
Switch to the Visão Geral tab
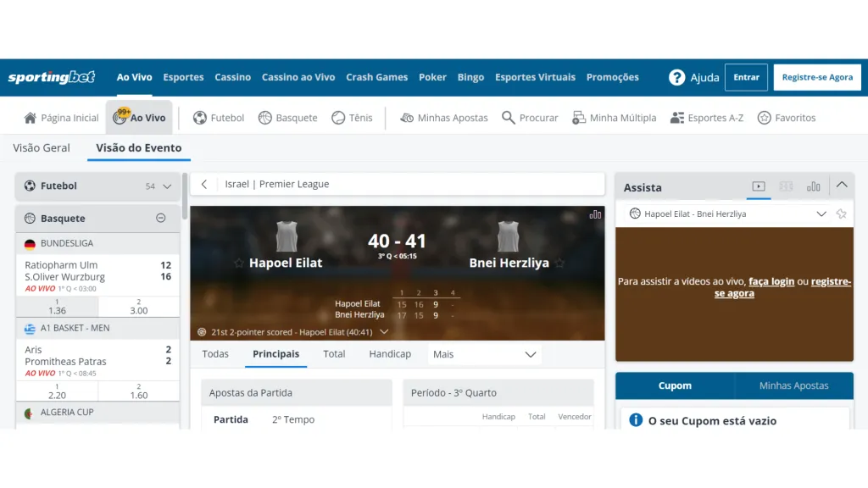(41, 147)
